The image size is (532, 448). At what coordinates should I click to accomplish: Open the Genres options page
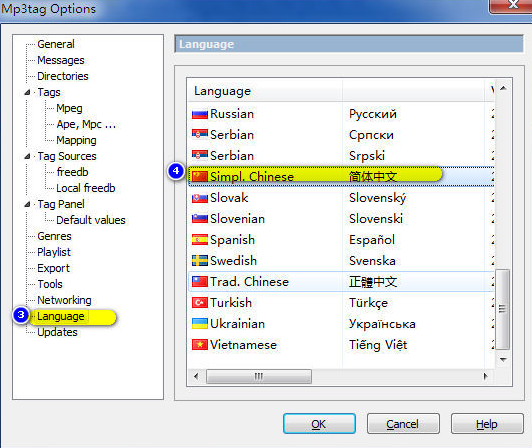coord(54,236)
